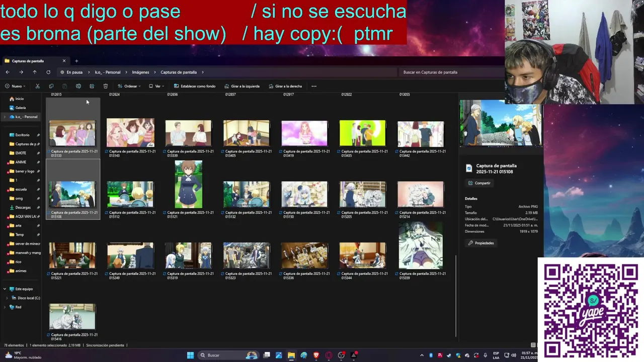This screenshot has height=362, width=644.
Task: Click the Compartir button in details pane
Action: 479,183
